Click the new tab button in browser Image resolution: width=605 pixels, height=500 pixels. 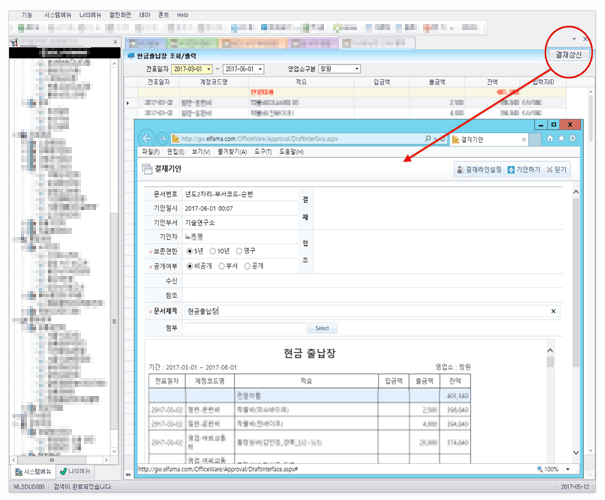535,139
